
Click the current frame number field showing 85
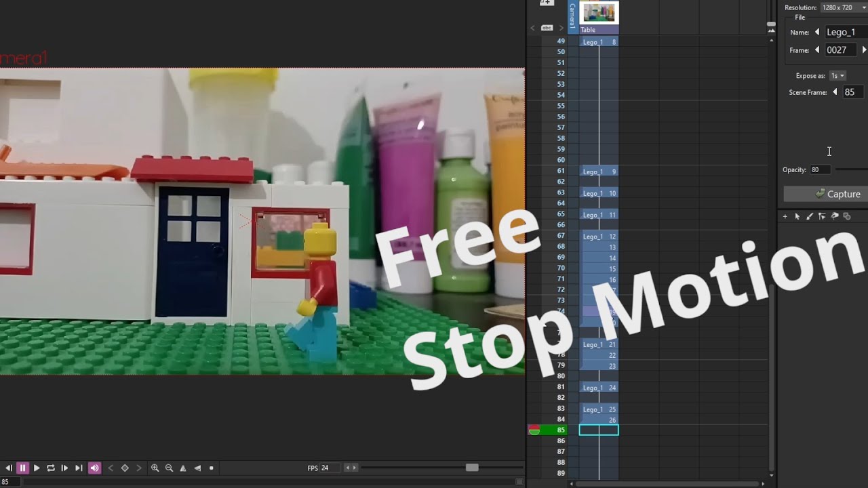click(x=9, y=482)
